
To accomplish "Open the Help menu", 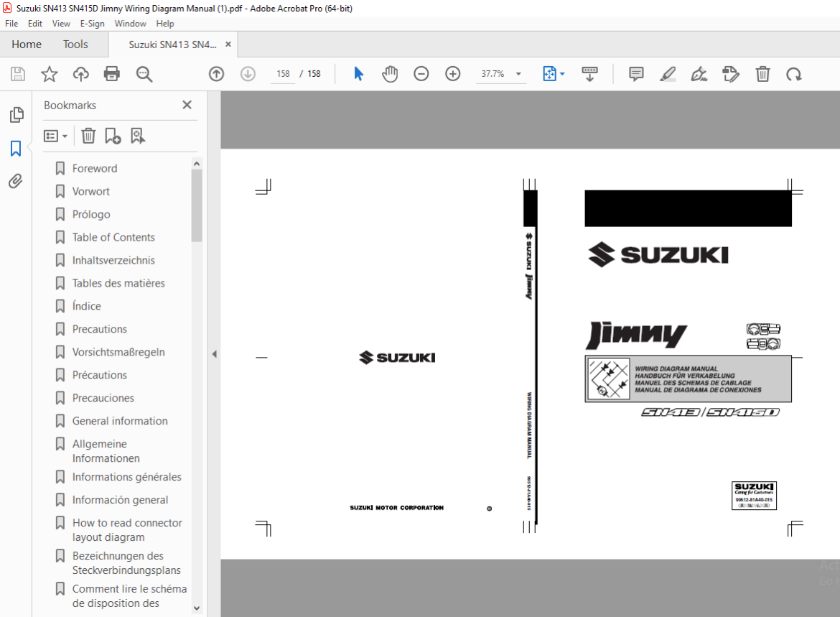I will (x=165, y=24).
